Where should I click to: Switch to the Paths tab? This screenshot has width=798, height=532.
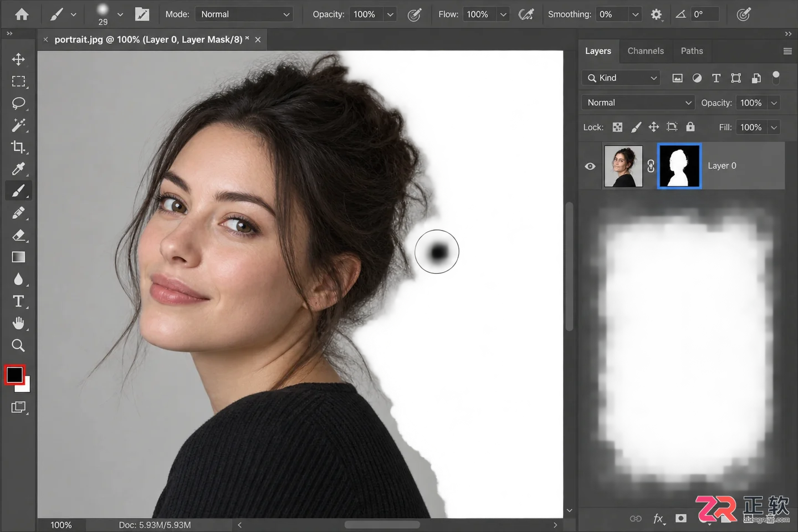click(692, 51)
